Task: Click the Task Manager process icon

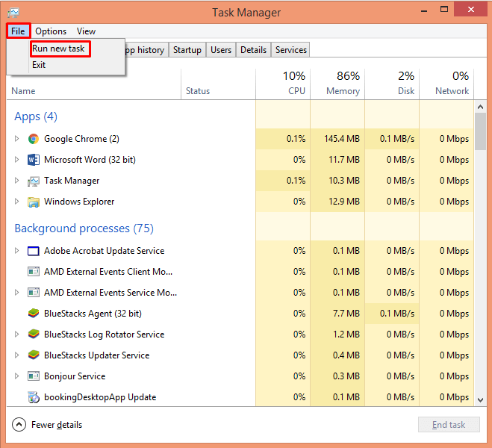Action: [34, 181]
